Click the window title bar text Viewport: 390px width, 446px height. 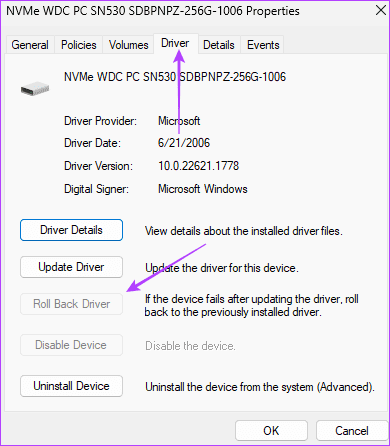coord(153,11)
